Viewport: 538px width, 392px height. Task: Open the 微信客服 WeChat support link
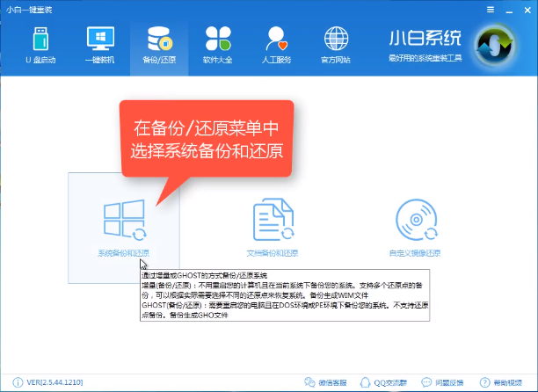pyautogui.click(x=325, y=383)
